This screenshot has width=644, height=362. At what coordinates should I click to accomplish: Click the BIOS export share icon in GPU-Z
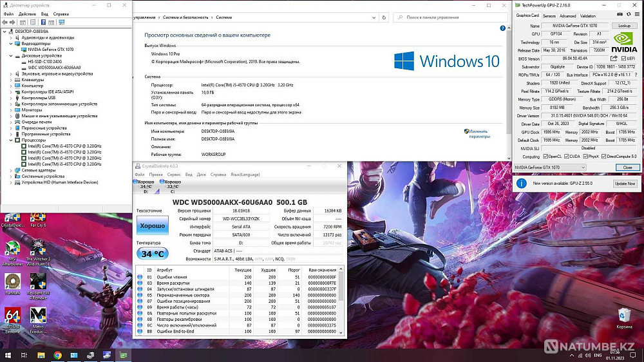point(614,59)
